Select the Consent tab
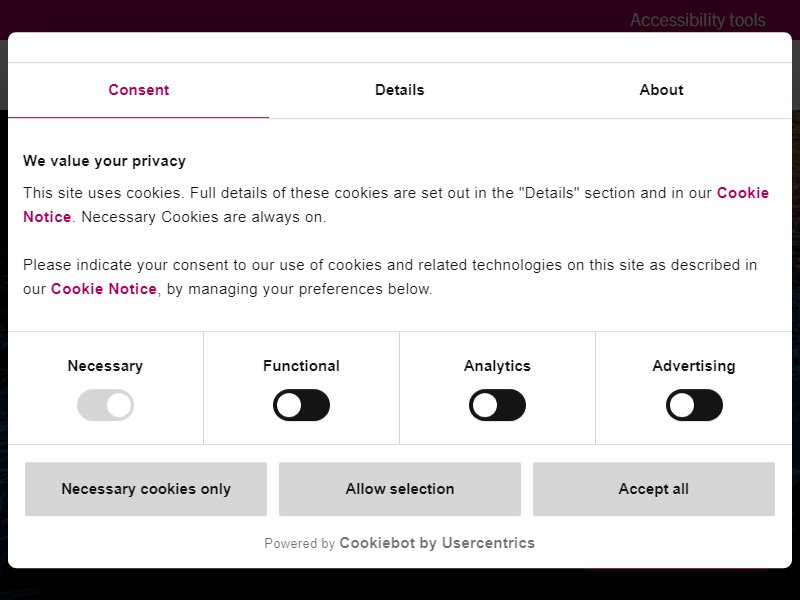800x600 pixels. 138,90
